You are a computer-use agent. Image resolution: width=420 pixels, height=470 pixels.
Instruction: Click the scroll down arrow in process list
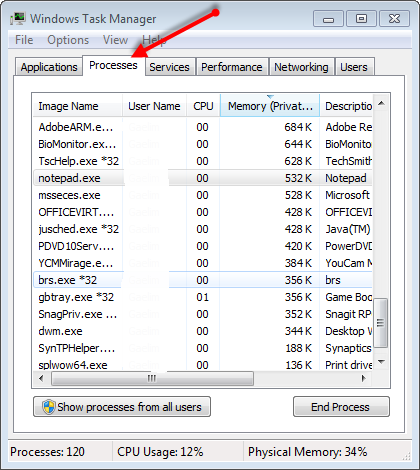[x=381, y=362]
